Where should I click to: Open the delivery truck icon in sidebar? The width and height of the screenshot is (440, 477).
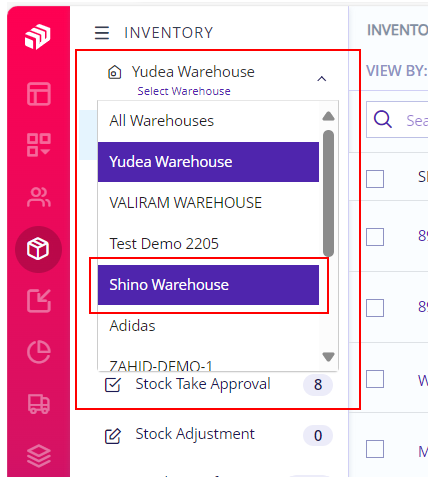pos(39,404)
